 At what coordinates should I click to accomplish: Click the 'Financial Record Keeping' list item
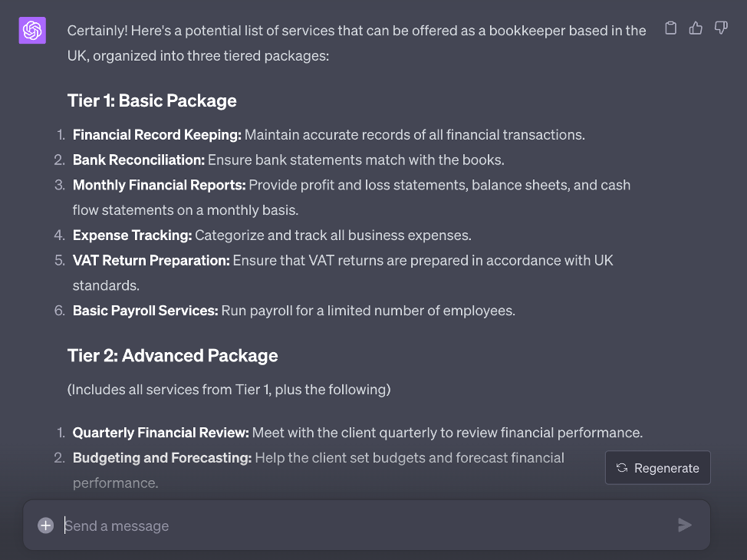157,135
